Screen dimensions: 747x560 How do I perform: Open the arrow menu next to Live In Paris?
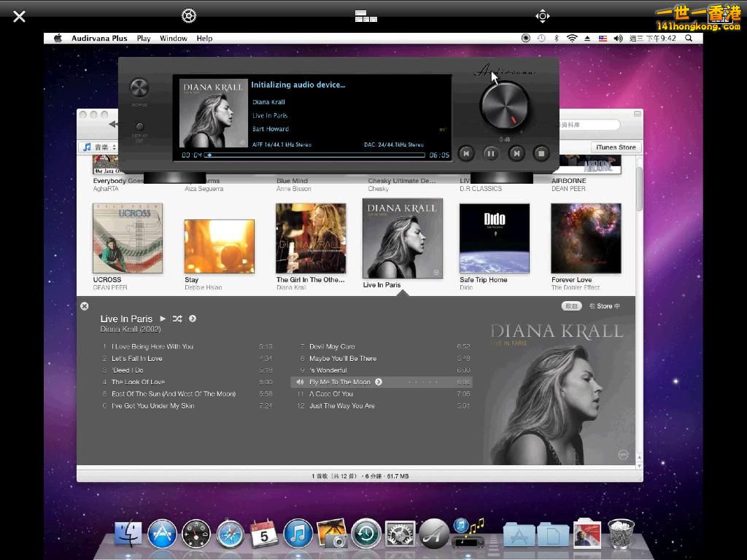click(193, 319)
